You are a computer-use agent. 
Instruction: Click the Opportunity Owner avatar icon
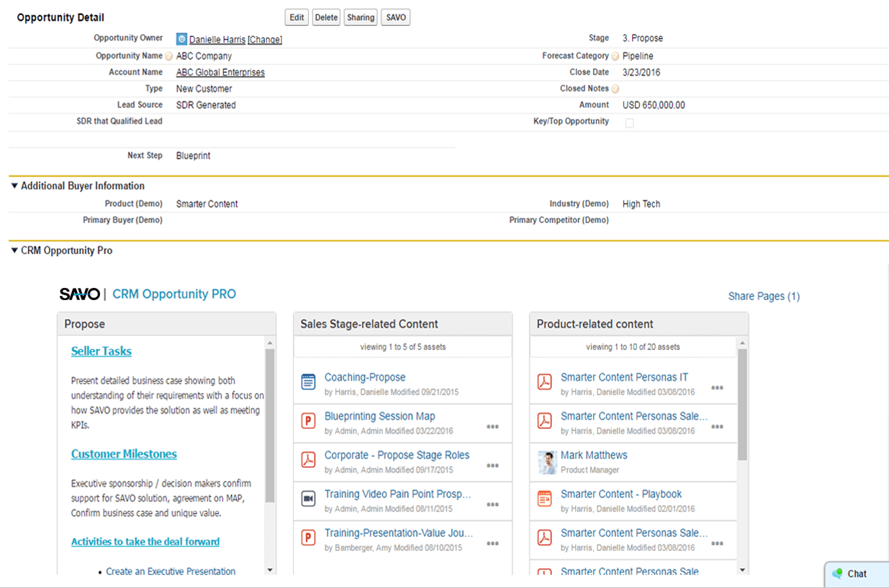(181, 39)
